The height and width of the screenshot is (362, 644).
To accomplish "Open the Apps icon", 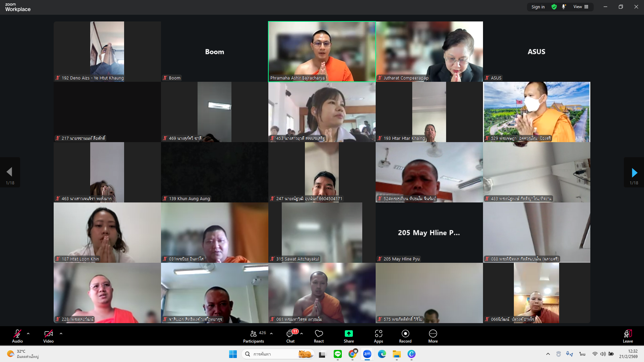I will click(x=378, y=334).
